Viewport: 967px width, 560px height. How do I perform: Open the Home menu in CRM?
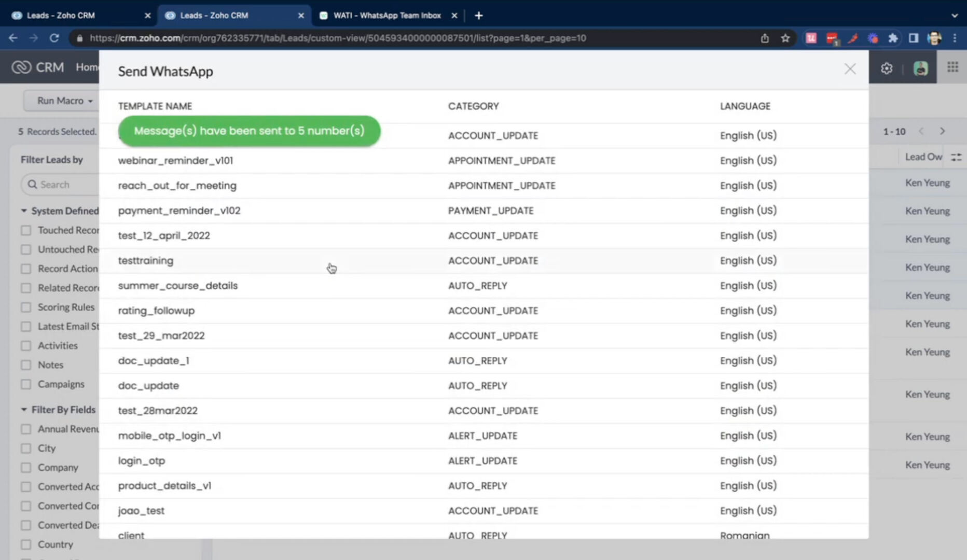point(87,67)
